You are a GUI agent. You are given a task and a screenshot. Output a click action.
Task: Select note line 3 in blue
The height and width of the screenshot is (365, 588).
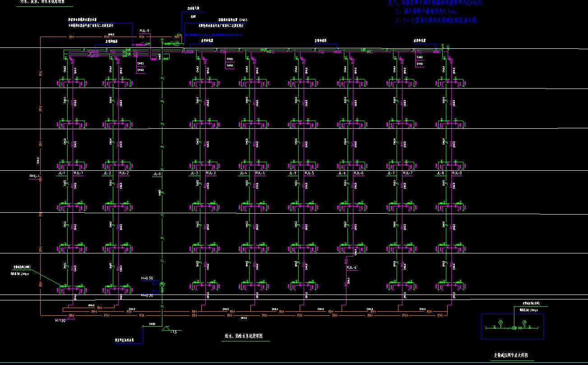pyautogui.click(x=436, y=20)
